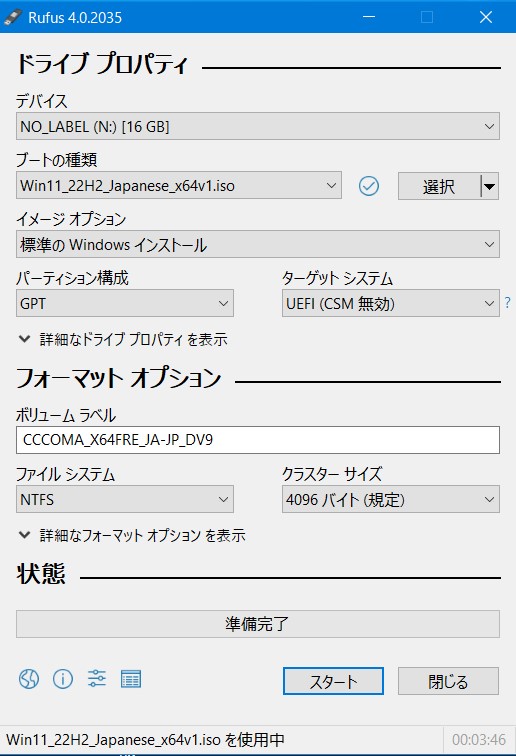Open the ターゲット システム UEFI dropdown

391,303
